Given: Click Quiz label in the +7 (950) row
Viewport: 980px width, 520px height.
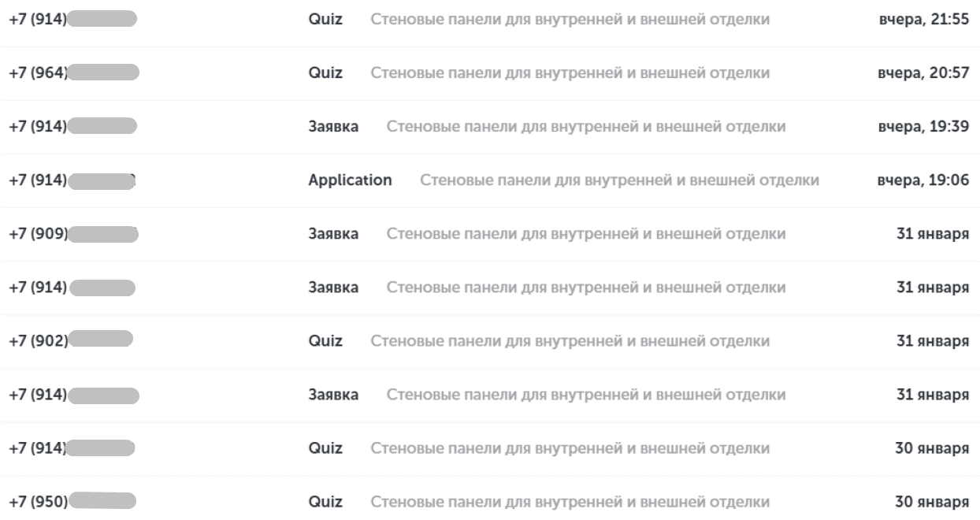Looking at the screenshot, I should point(325,501).
